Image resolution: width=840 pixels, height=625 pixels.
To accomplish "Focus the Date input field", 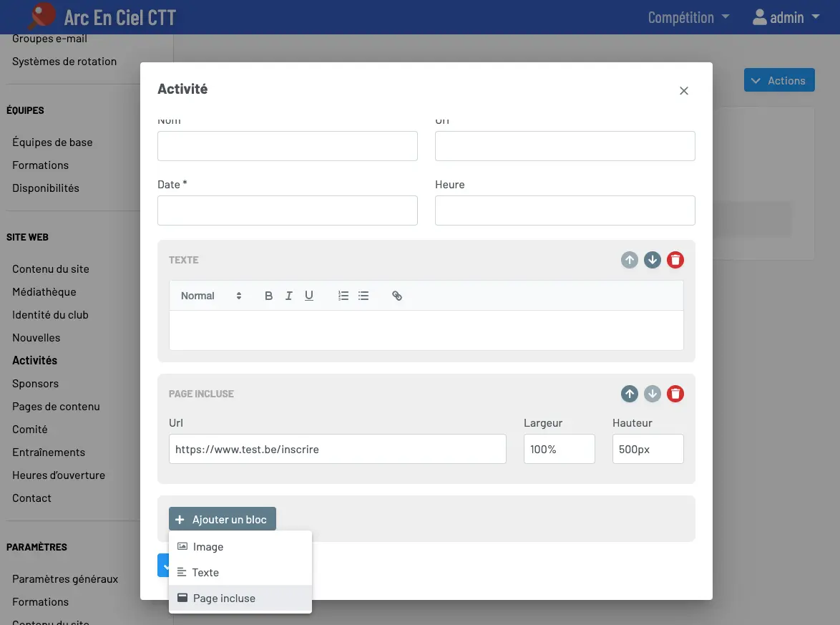I will [x=287, y=210].
